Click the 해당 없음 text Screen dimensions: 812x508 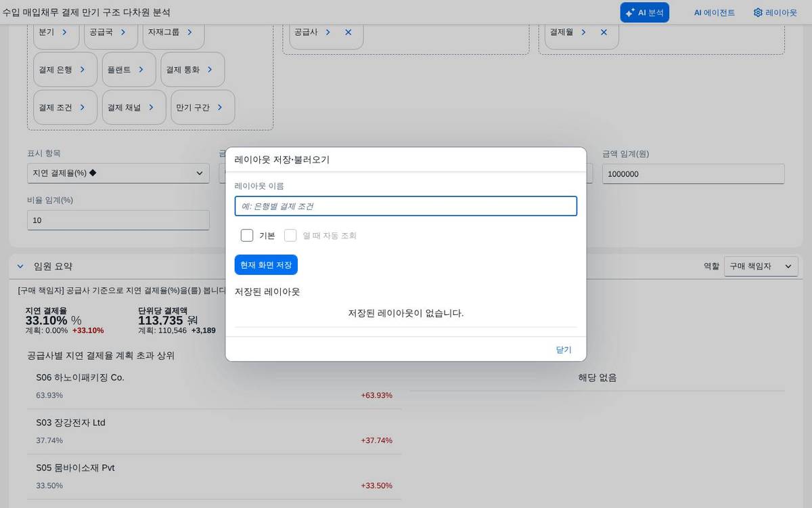597,377
